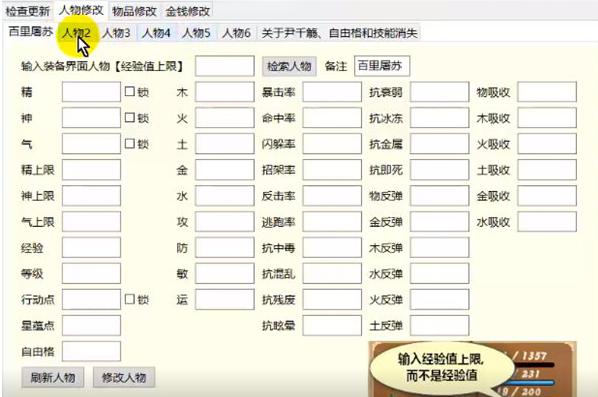Click the 气上限 input field
The width and height of the screenshot is (598, 397).
(x=91, y=222)
